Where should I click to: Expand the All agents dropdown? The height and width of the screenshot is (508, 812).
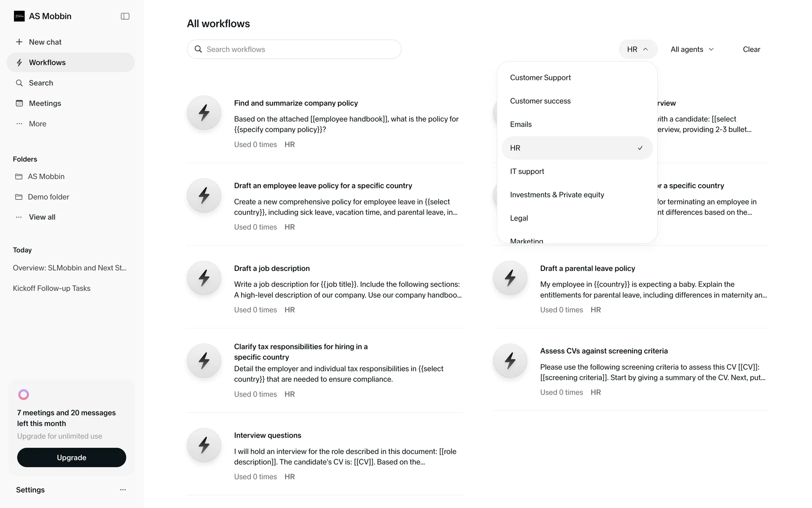click(x=692, y=50)
